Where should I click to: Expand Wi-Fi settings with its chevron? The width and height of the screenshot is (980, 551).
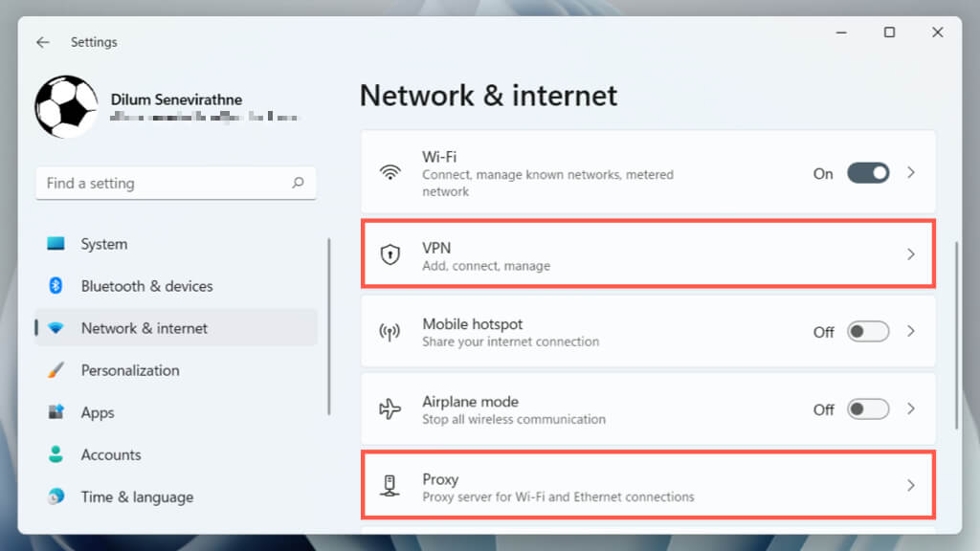coord(911,173)
